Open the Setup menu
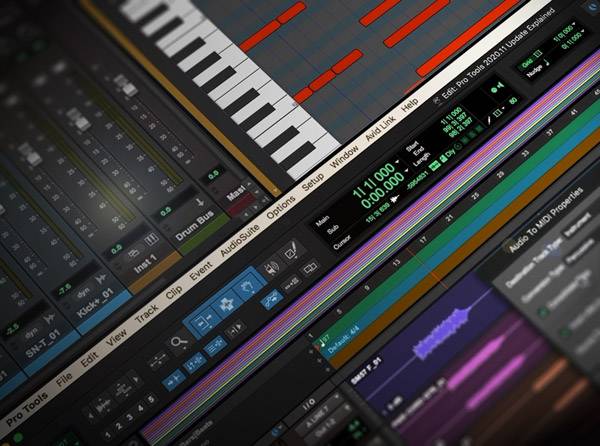The image size is (600, 446). click(313, 182)
